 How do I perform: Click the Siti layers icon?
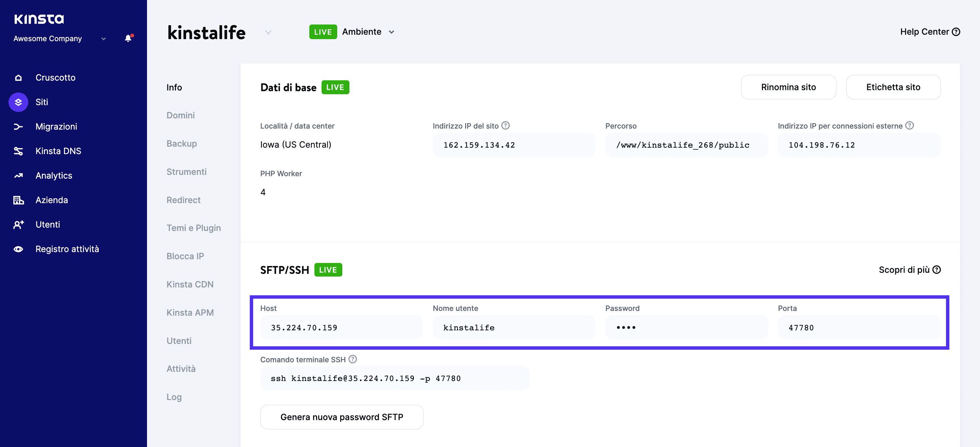point(18,102)
